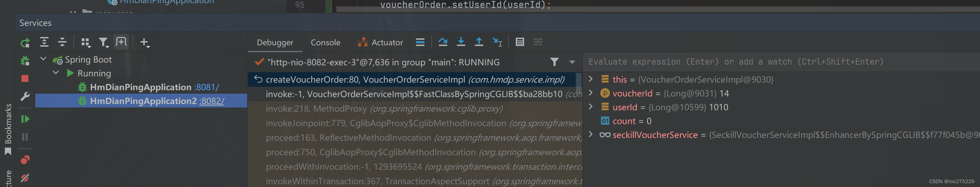Click the seckillVoucherService watch glasses icon
The height and width of the screenshot is (187, 980).
pos(604,134)
